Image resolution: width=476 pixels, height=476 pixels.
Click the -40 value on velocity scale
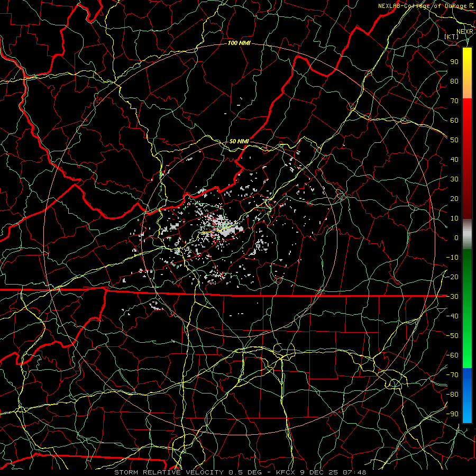(x=452, y=316)
